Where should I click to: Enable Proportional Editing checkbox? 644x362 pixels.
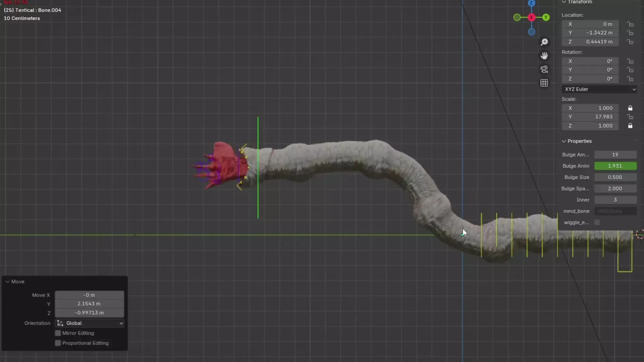click(x=58, y=343)
